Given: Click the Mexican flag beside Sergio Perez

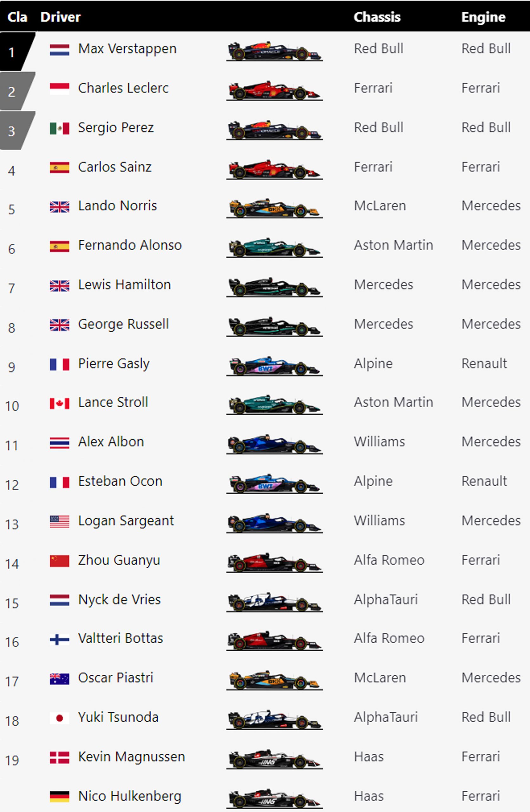Looking at the screenshot, I should pos(59,128).
